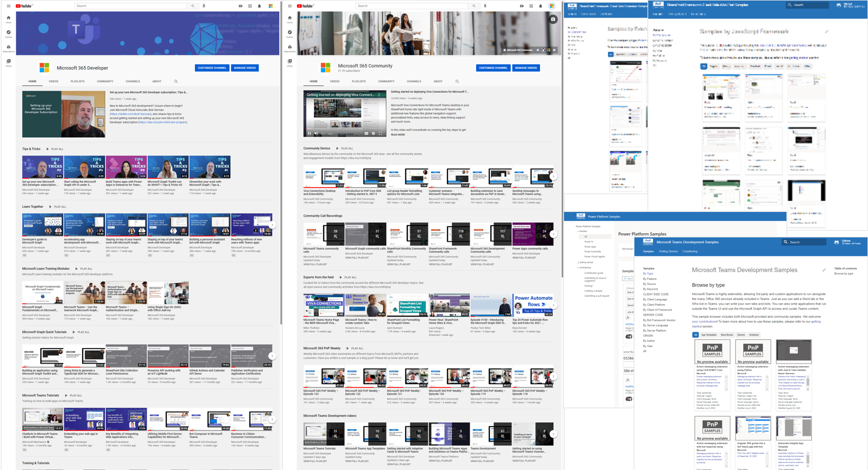This screenshot has width=868, height=470.
Task: Open Community tab on Microsoft 365 Community channel
Action: [386, 82]
